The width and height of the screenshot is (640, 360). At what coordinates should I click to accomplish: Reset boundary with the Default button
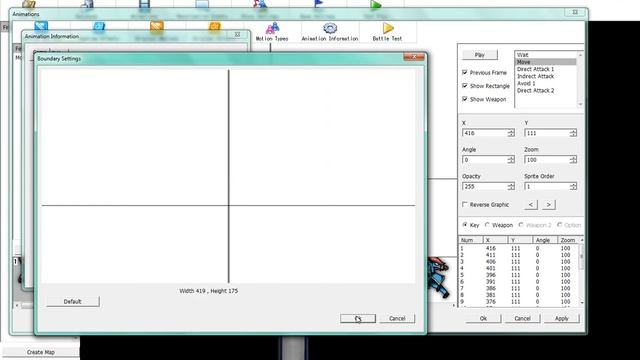click(x=73, y=302)
